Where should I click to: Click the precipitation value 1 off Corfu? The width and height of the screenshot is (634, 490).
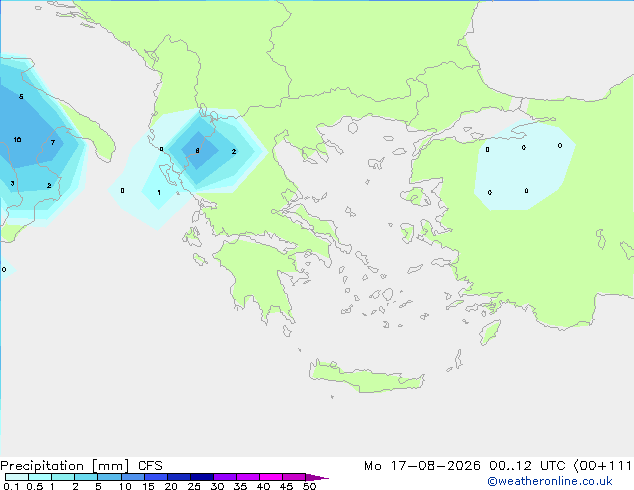(159, 192)
